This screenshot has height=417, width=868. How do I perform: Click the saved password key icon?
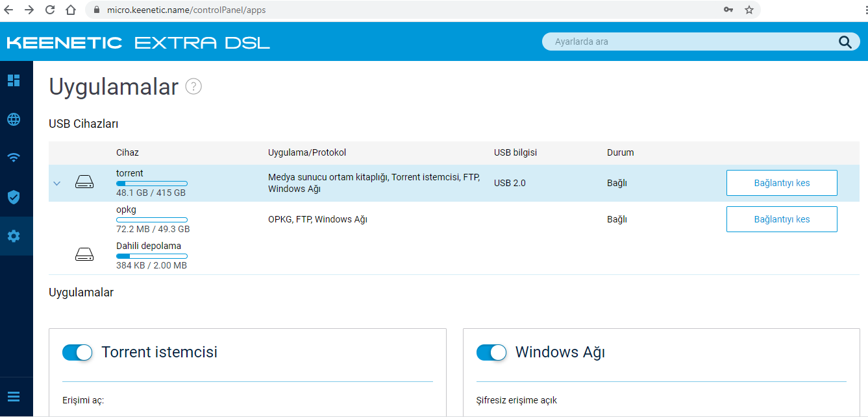tap(729, 10)
